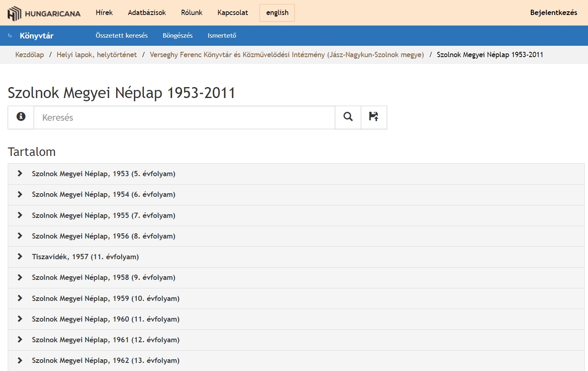Open the Rólunk menu item
Screen dimensions: 588x371
(x=192, y=13)
